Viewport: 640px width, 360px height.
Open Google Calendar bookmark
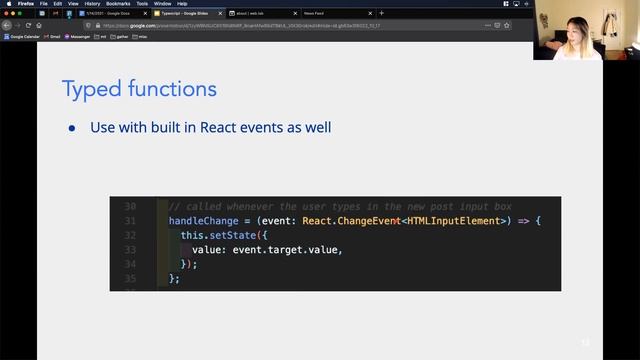(x=22, y=37)
